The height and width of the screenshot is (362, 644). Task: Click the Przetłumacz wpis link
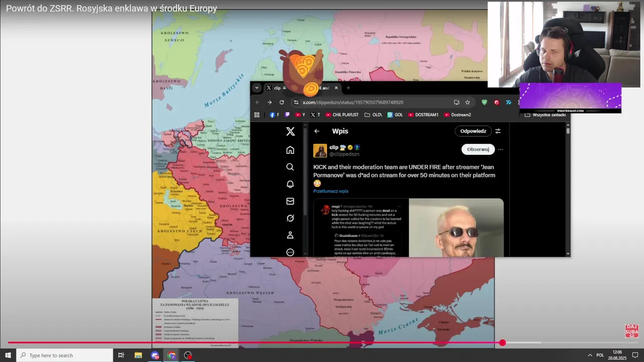[331, 191]
